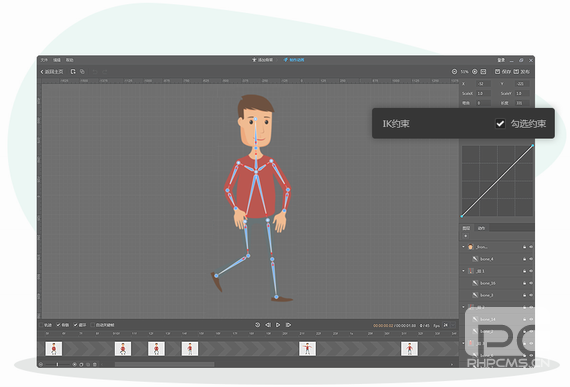Image resolution: width=570 pixels, height=387 pixels.
Task: Click the X position input field
Action: pyautogui.click(x=483, y=84)
